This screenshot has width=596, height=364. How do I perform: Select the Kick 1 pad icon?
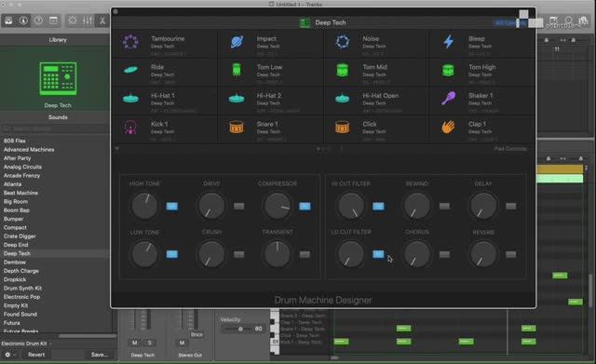click(130, 127)
